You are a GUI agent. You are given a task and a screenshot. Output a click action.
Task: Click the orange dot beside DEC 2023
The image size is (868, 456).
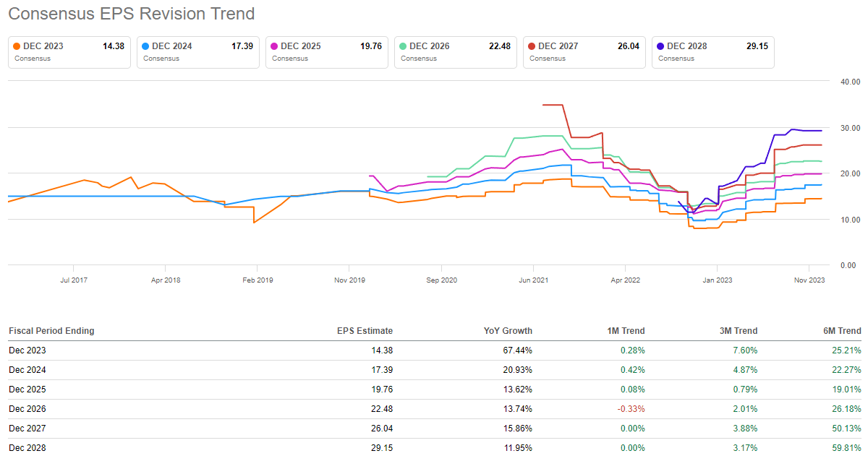[17, 46]
